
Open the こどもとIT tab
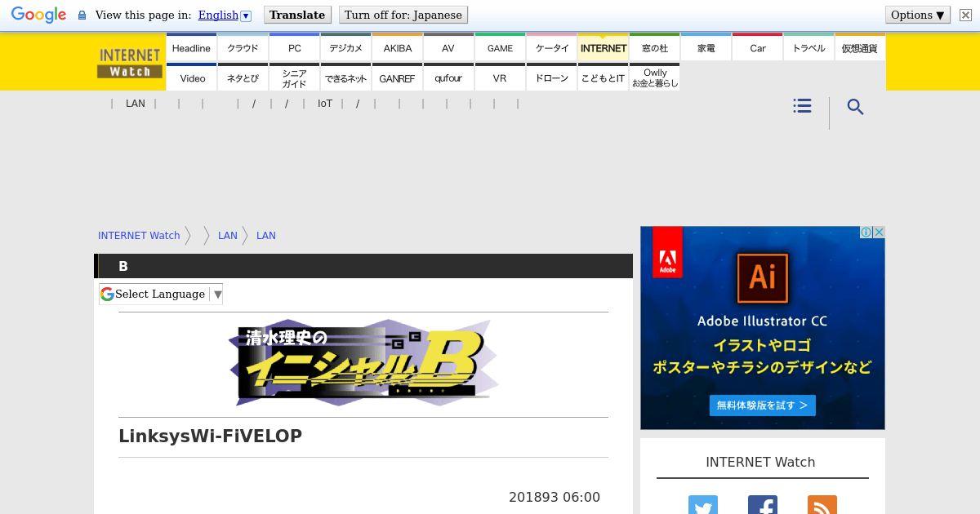603,78
